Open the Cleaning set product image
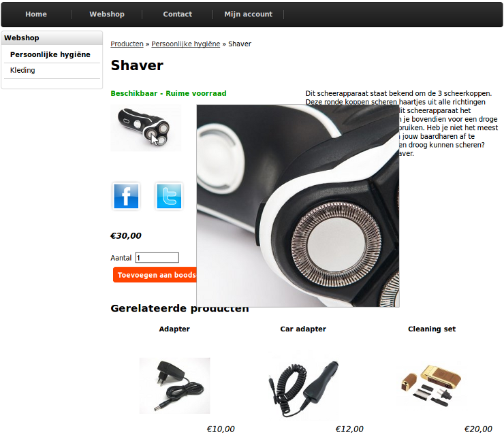The image size is (504, 441). point(432,385)
